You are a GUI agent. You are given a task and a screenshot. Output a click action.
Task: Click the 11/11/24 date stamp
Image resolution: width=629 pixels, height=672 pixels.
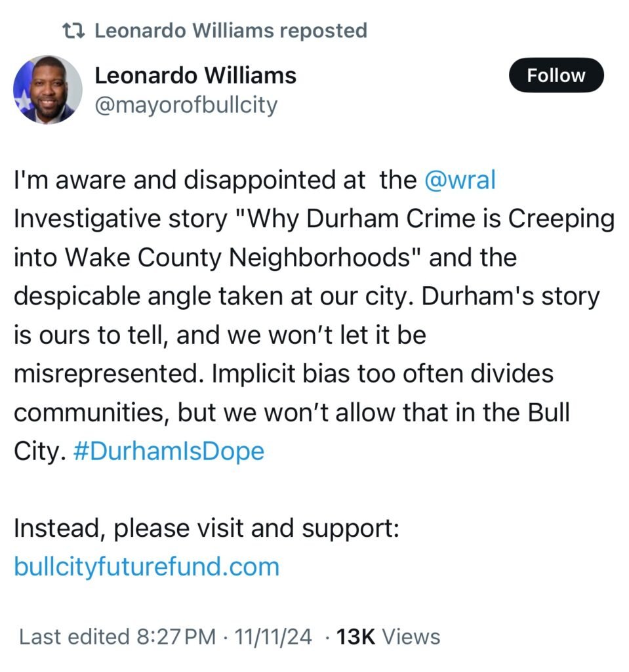(273, 637)
